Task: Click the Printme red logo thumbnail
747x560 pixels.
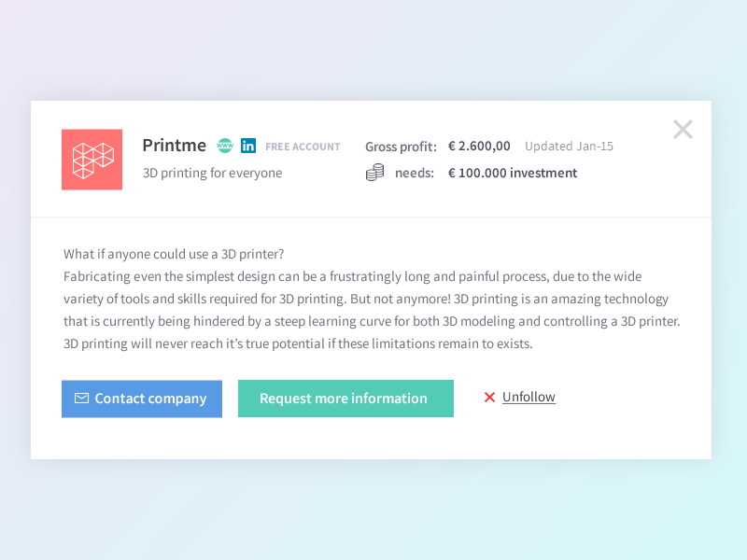Action: point(92,159)
